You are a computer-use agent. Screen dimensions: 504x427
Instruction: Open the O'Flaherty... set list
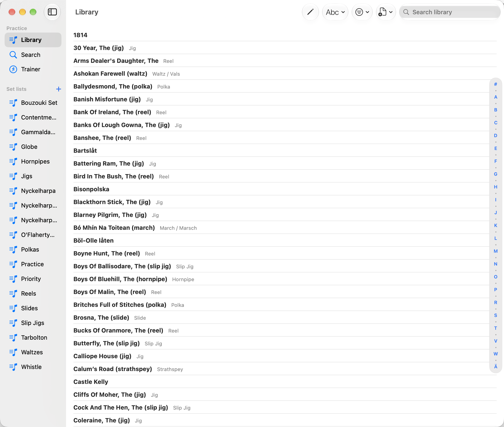[x=33, y=235]
